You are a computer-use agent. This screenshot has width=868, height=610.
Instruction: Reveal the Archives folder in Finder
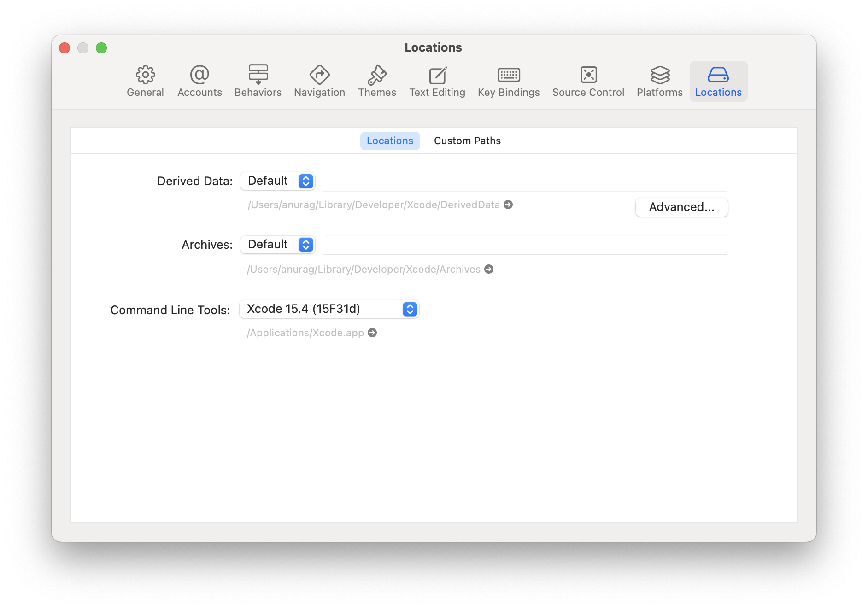[x=489, y=269]
